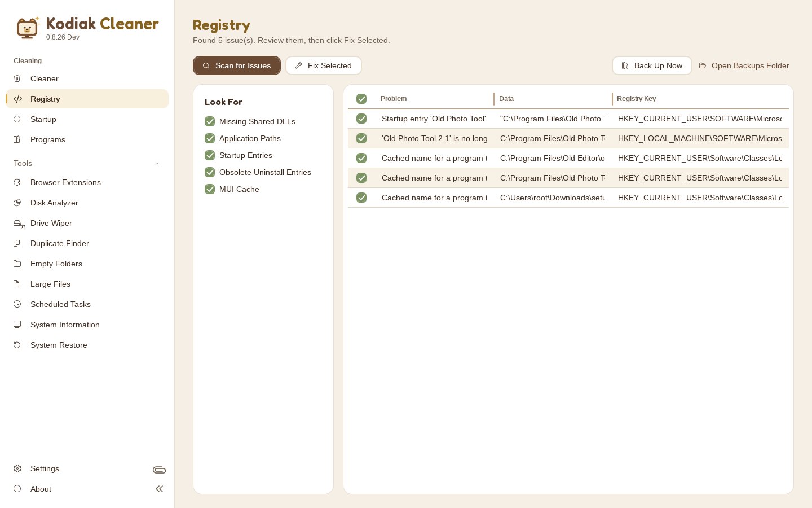Click the Fix Selected button

click(324, 65)
